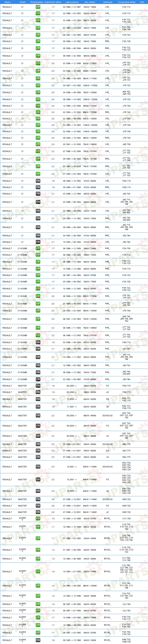Click the petrol icon in the 12.1989 -> 02.1994 row
Screen dimensions: 148x644
click(38, 106)
